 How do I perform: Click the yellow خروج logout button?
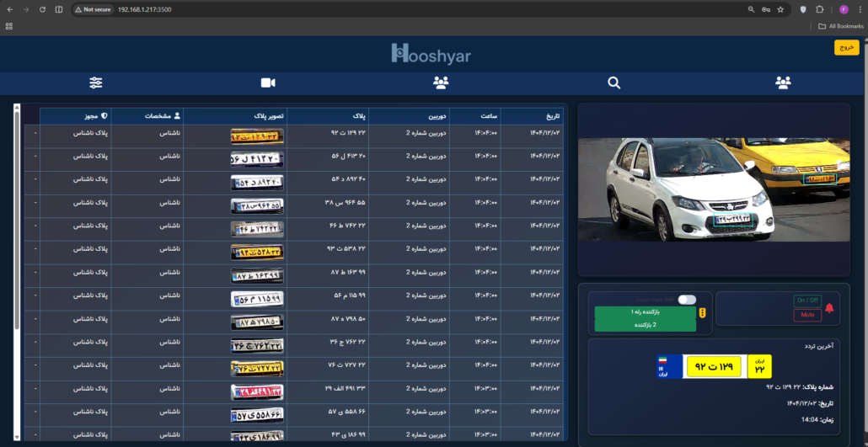846,48
